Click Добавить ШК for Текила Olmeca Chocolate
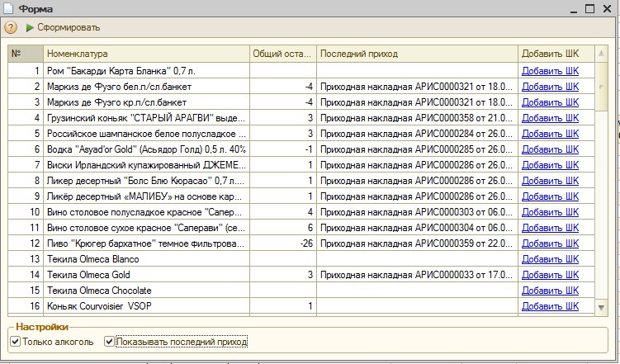This screenshot has height=364, width=620. coord(550,291)
